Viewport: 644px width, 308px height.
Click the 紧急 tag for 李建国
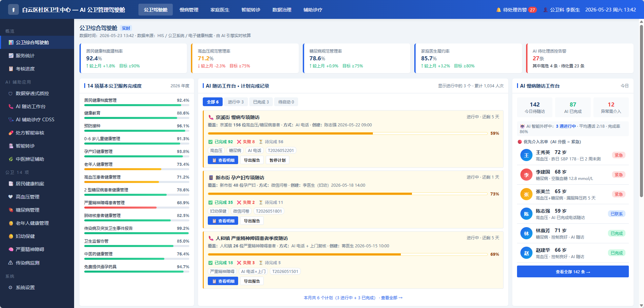pos(619,175)
